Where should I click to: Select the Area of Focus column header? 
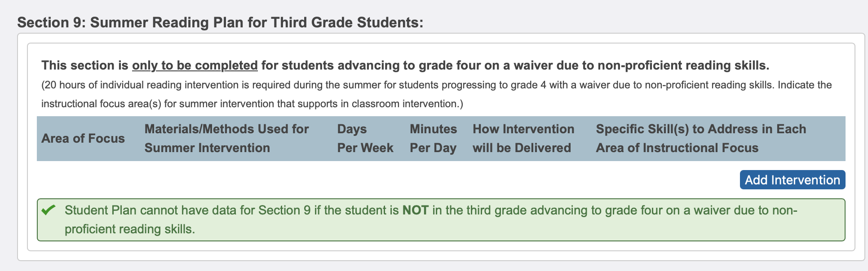(x=83, y=139)
